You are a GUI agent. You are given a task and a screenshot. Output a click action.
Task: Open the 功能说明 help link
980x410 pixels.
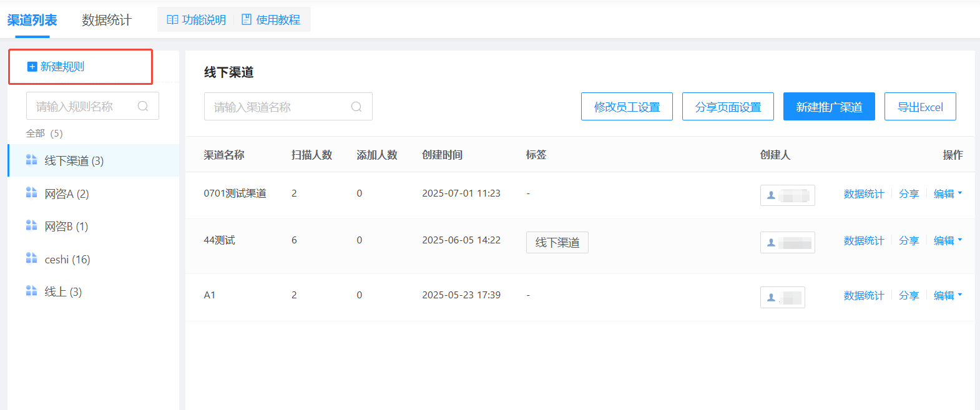[197, 20]
